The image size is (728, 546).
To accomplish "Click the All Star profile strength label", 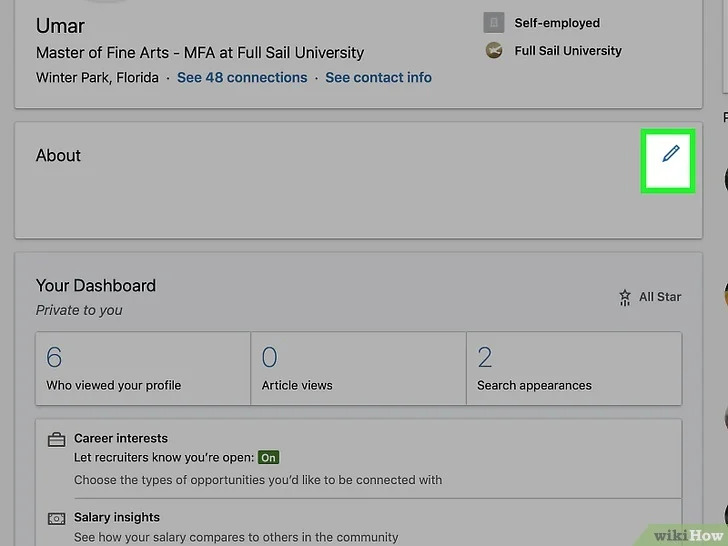I will (660, 297).
